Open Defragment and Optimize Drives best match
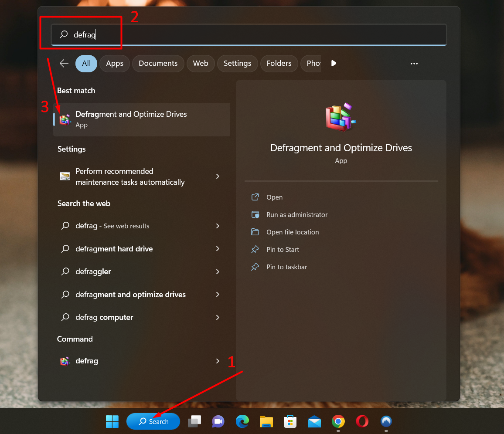This screenshot has height=434, width=504. point(142,119)
